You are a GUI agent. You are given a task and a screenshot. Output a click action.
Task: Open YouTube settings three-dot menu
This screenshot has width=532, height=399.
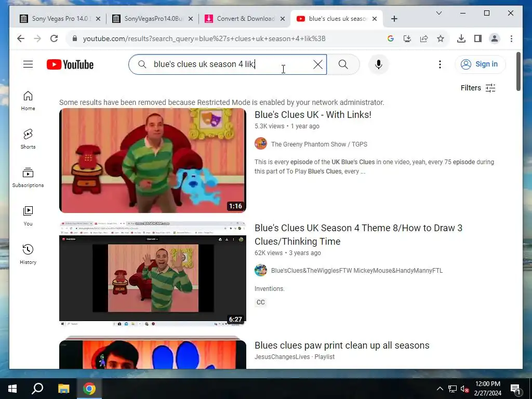[440, 64]
